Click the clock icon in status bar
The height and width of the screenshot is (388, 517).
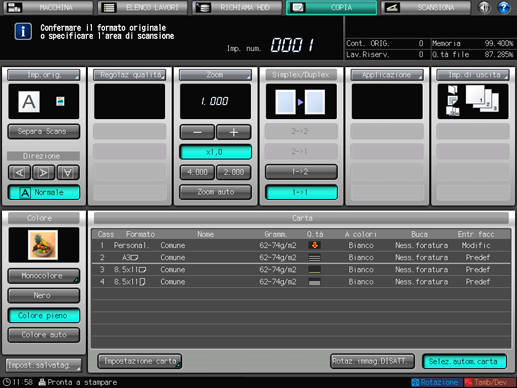point(6,382)
